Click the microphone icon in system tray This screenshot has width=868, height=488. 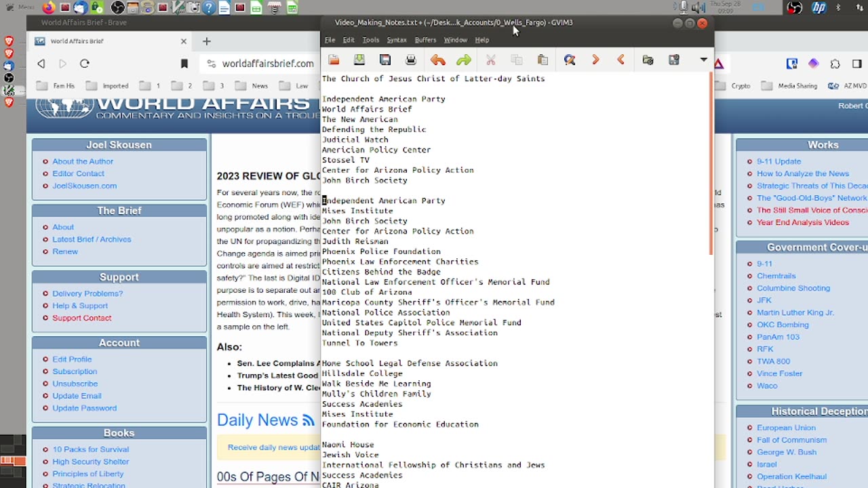coord(684,8)
